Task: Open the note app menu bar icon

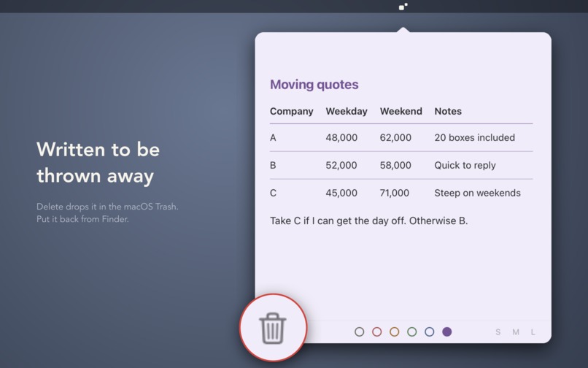Action: pyautogui.click(x=403, y=7)
